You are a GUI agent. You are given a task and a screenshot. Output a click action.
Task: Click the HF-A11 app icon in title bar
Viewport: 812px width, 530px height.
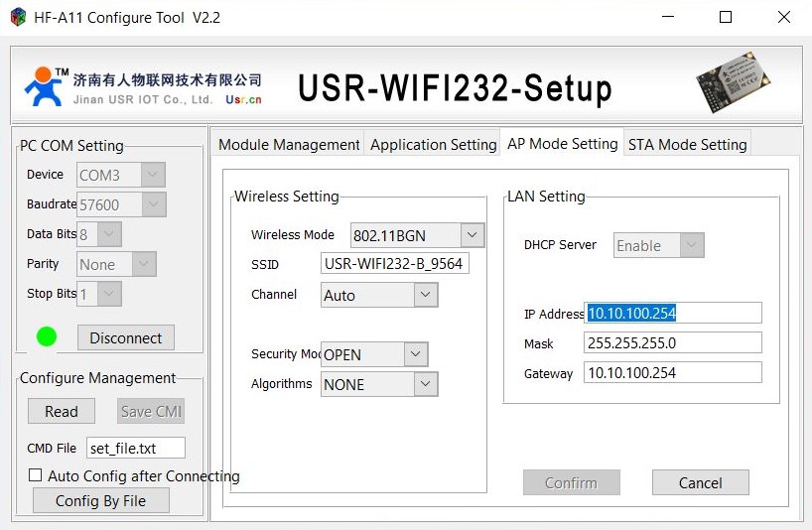pos(18,17)
